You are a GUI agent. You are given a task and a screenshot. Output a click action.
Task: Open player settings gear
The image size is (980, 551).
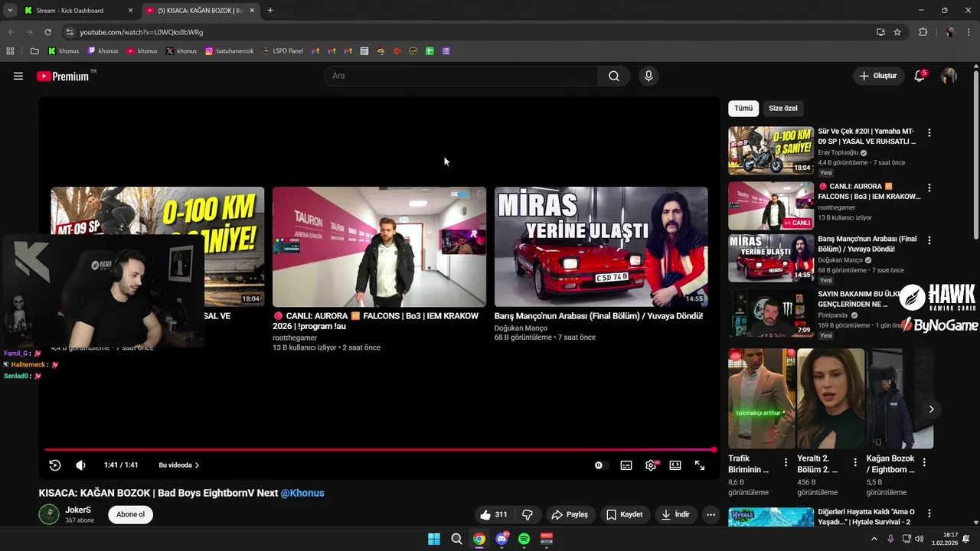651,465
